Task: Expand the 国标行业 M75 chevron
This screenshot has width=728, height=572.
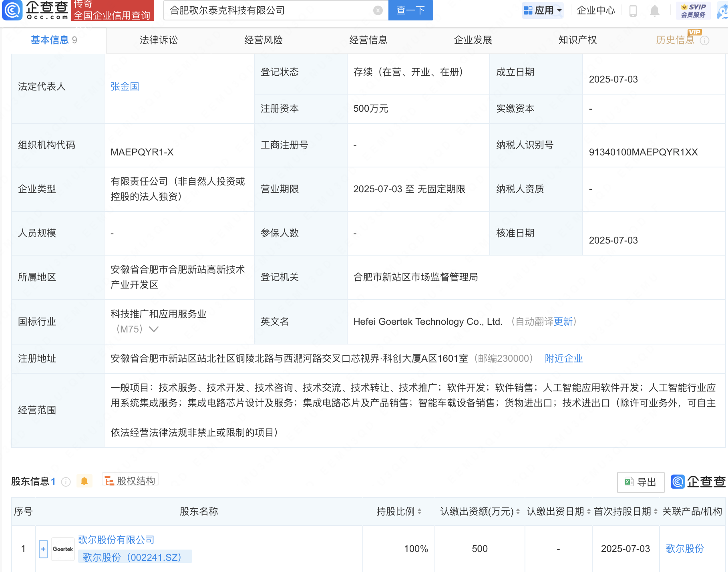Action: point(154,329)
